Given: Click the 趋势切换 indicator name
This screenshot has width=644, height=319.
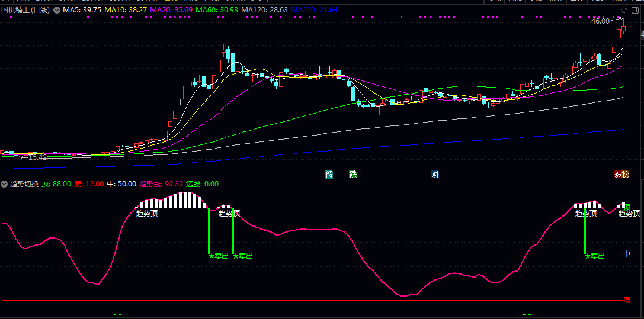Looking at the screenshot, I should tap(24, 184).
